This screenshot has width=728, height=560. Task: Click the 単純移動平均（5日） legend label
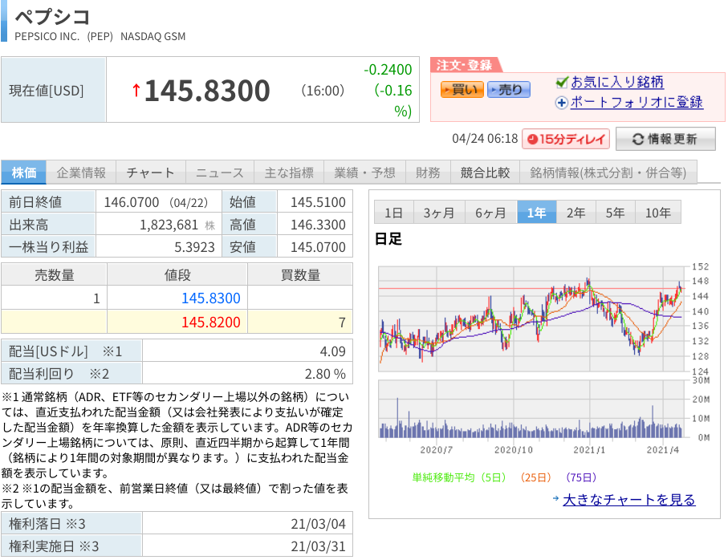(459, 477)
